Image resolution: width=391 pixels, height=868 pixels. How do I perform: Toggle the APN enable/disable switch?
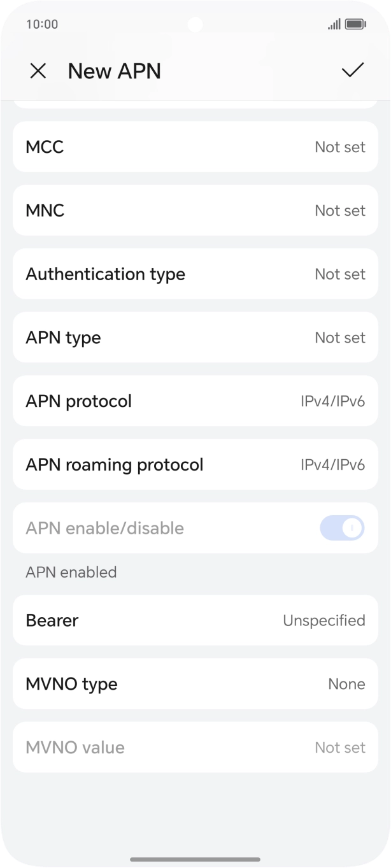342,528
